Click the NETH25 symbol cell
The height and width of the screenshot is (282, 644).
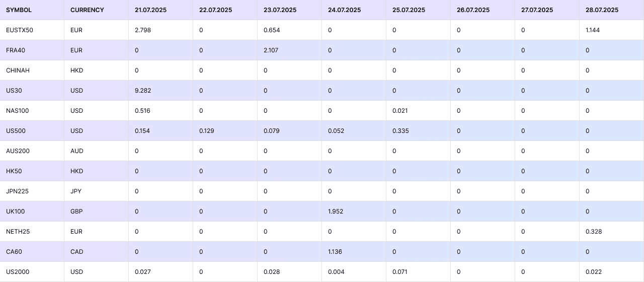pyautogui.click(x=32, y=232)
